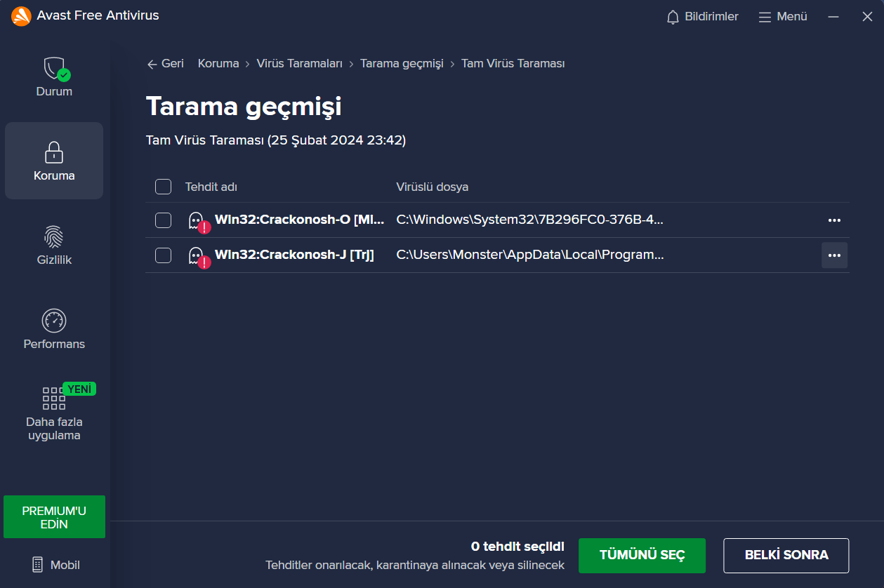Open Koruma lock section
The image size is (884, 588).
[x=54, y=161]
